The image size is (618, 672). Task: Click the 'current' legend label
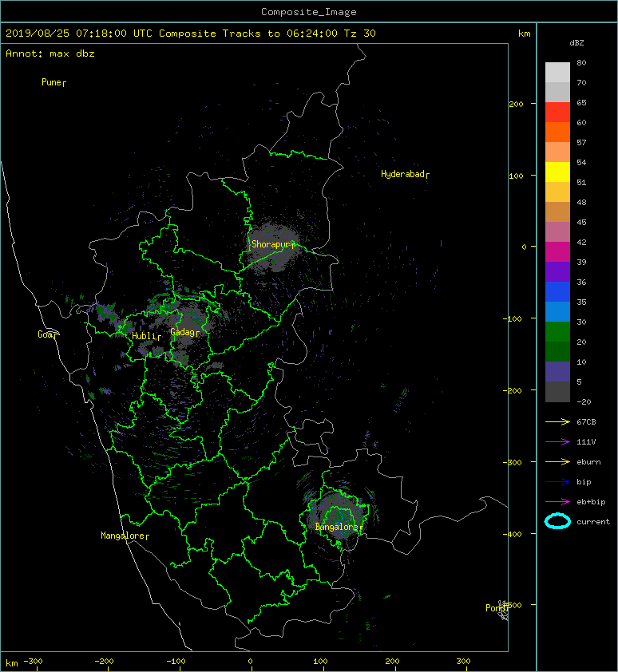tap(593, 522)
